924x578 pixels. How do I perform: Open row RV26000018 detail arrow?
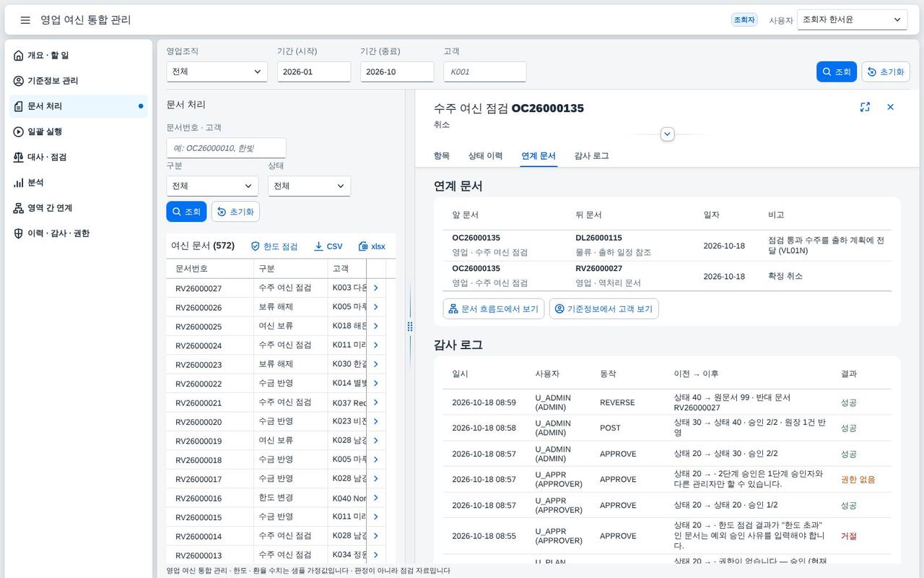tap(375, 460)
